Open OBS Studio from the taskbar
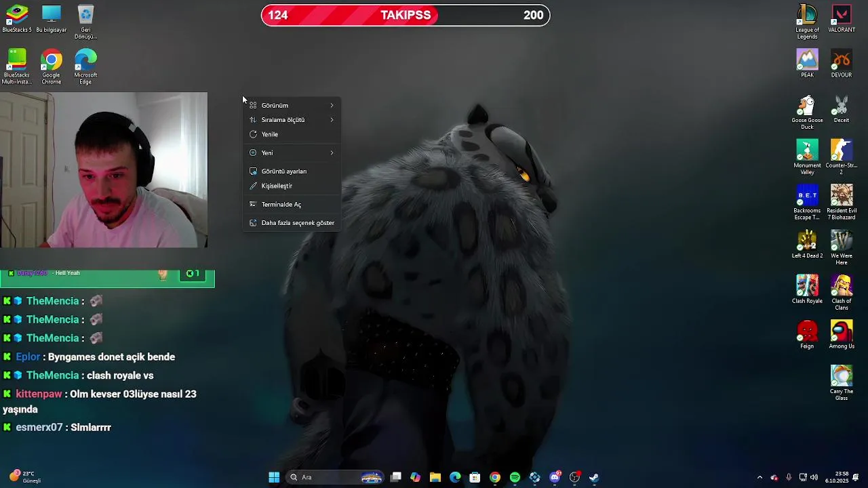The image size is (868, 488). (x=574, y=477)
